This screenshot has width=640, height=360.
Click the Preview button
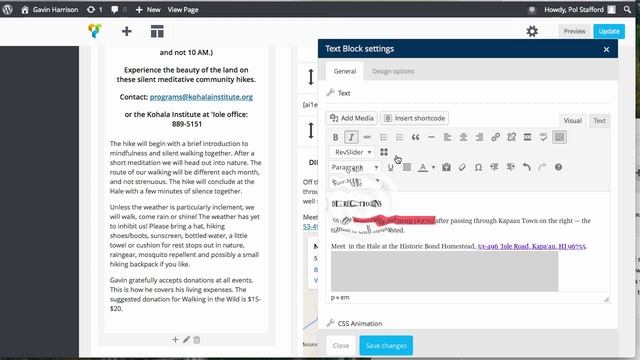tap(574, 31)
